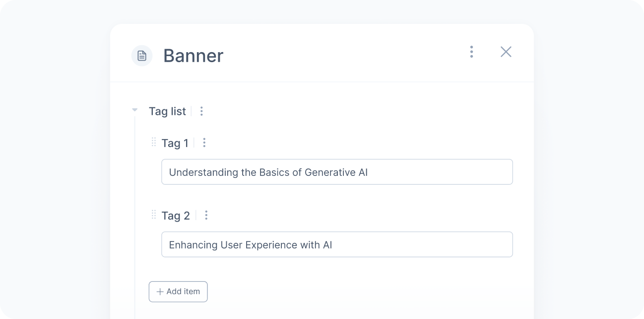Click the document icon beside Banner
This screenshot has height=319, width=644.
[x=142, y=56]
